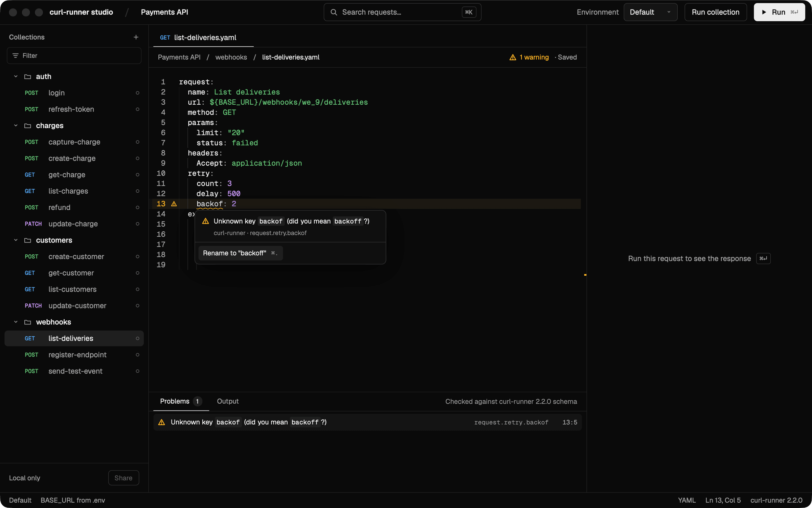Click the Share button
Image resolution: width=812 pixels, height=508 pixels.
[123, 478]
